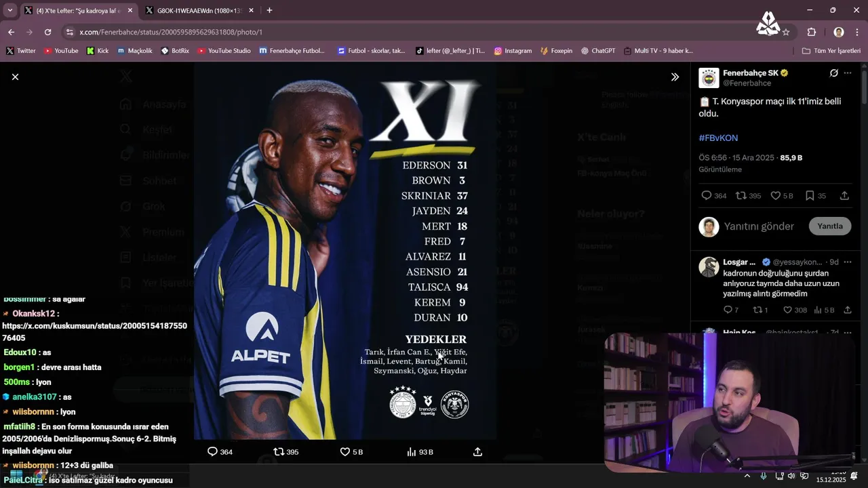Collapse the side panel with double chevron
Viewport: 868px width, 488px height.
675,77
